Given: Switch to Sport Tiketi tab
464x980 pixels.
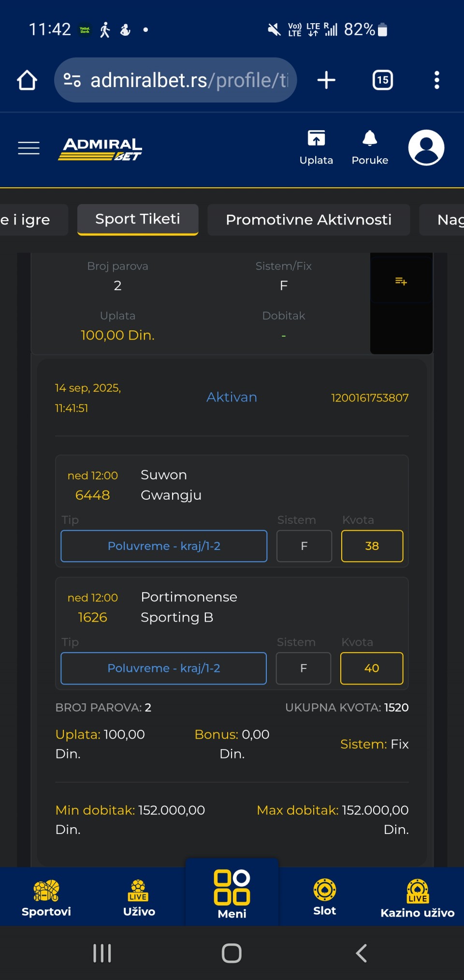Looking at the screenshot, I should click(x=138, y=220).
